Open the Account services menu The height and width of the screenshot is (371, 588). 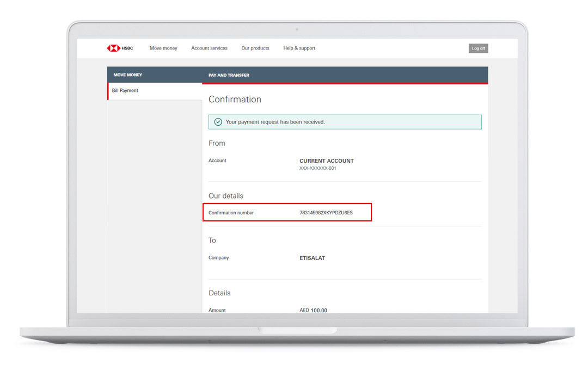click(209, 48)
